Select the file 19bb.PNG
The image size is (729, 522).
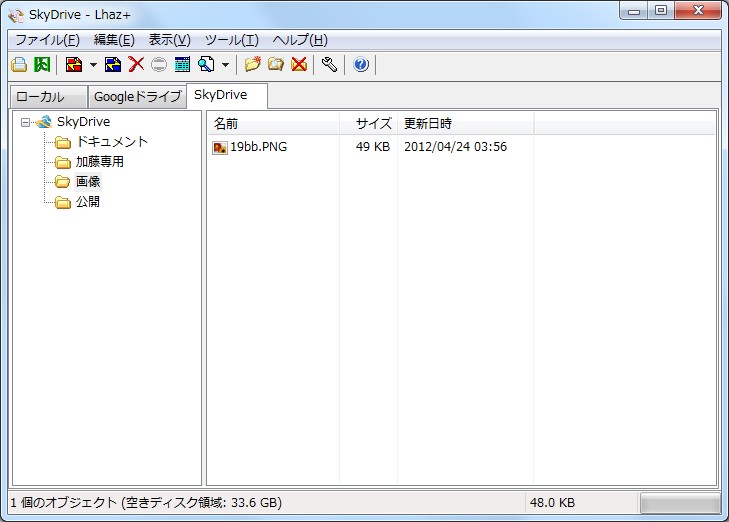tap(258, 147)
